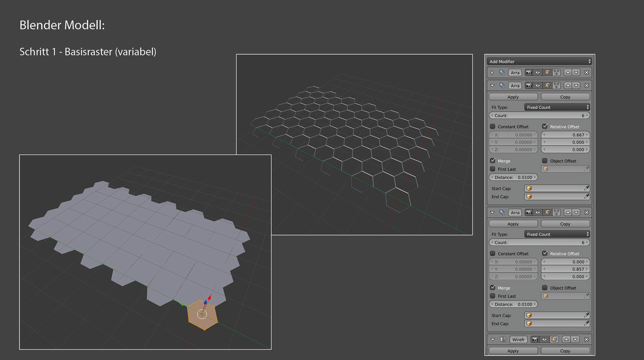This screenshot has width=644, height=360.
Task: Copy the Wireframe modifier
Action: pos(565,351)
